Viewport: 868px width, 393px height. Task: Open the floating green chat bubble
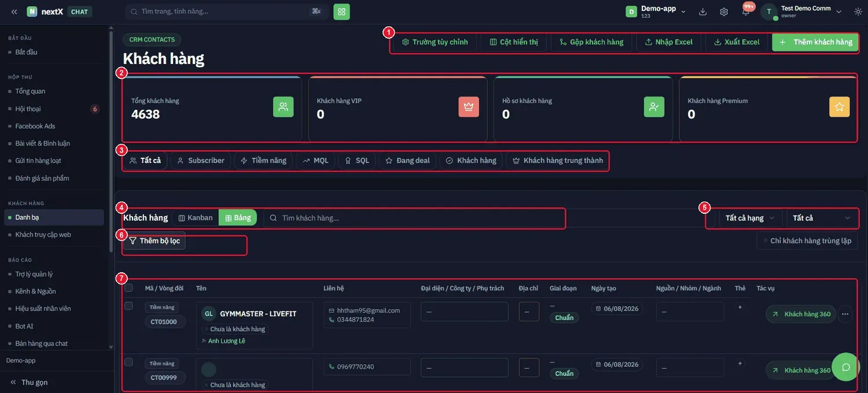coord(846,367)
